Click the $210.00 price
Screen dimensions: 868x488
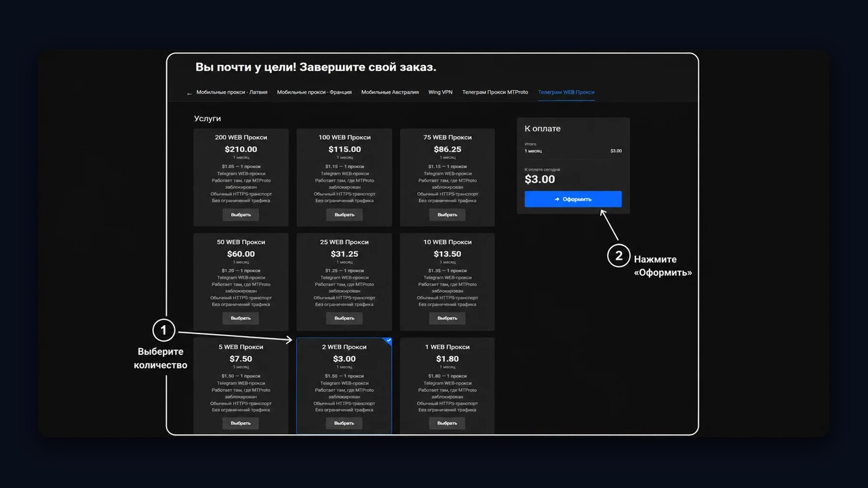click(241, 149)
